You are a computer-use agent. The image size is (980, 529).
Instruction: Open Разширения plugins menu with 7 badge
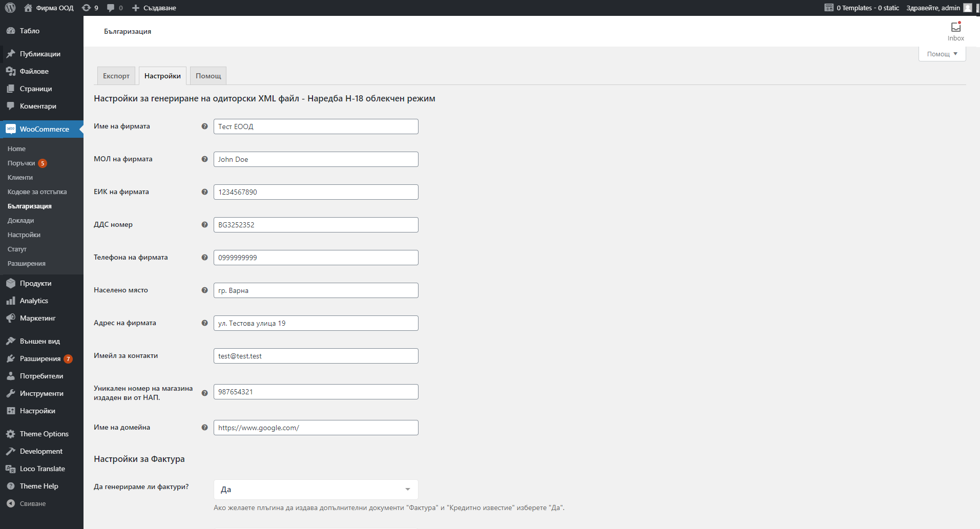click(41, 358)
